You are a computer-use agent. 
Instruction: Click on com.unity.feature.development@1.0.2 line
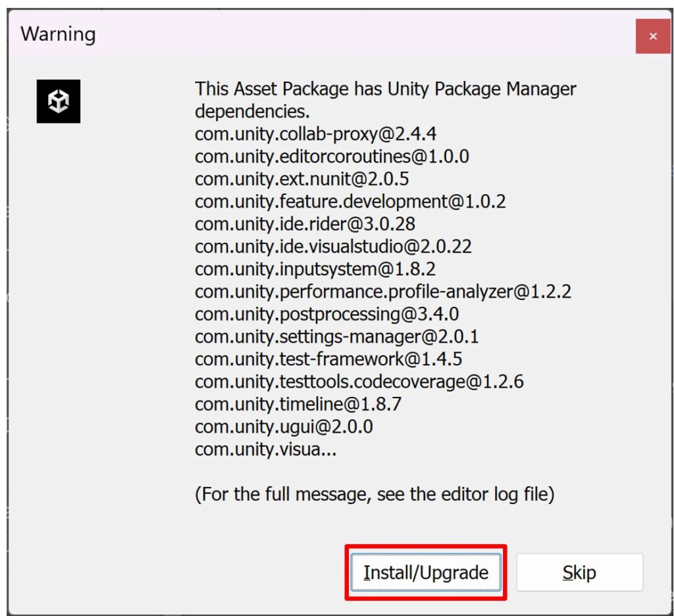point(350,201)
